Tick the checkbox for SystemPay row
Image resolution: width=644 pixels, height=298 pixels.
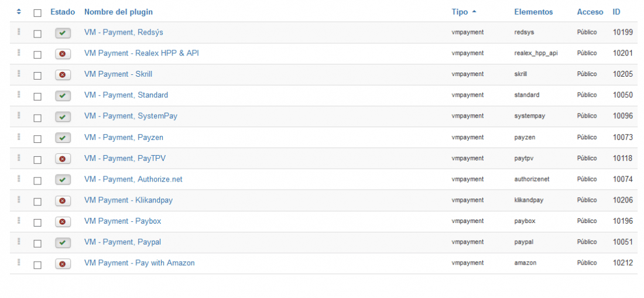tap(37, 118)
